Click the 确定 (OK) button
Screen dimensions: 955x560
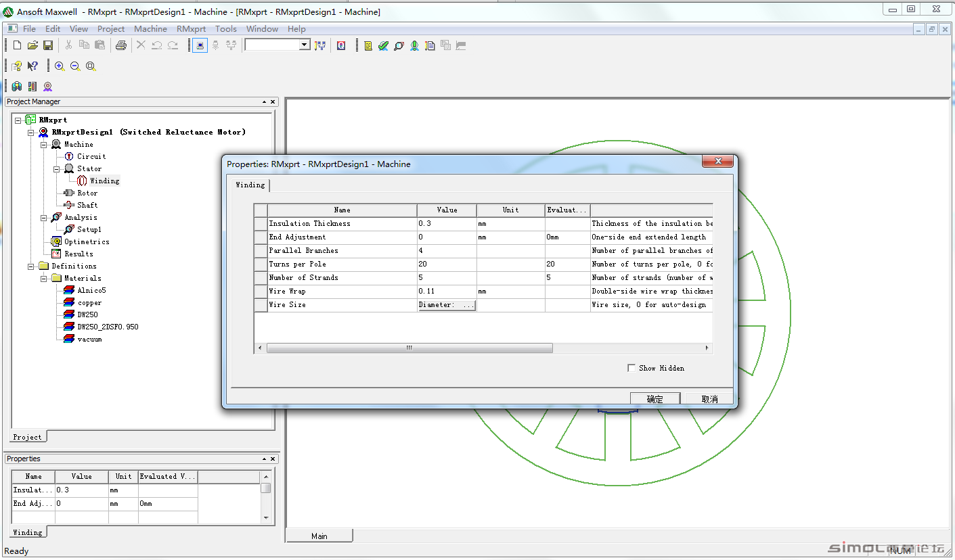point(655,398)
